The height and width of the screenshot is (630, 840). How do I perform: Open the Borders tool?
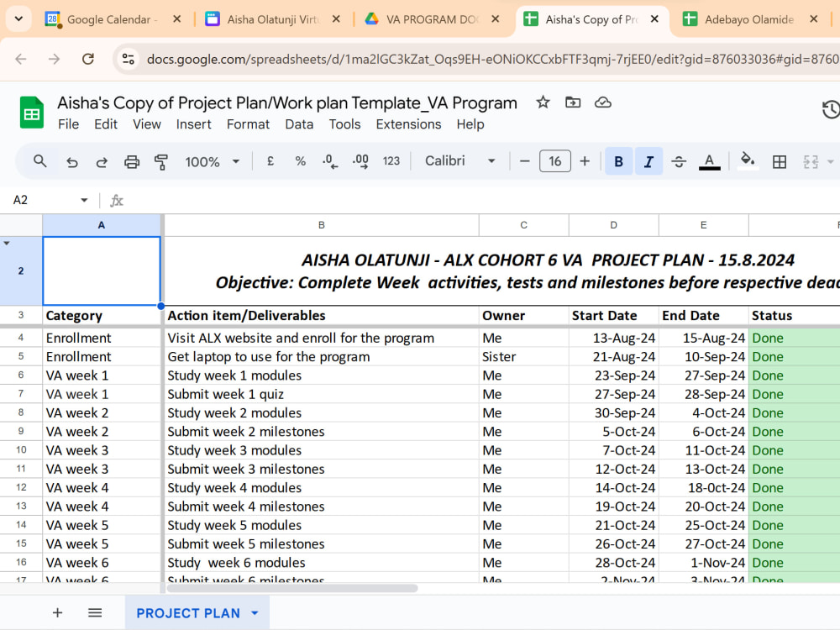click(780, 162)
